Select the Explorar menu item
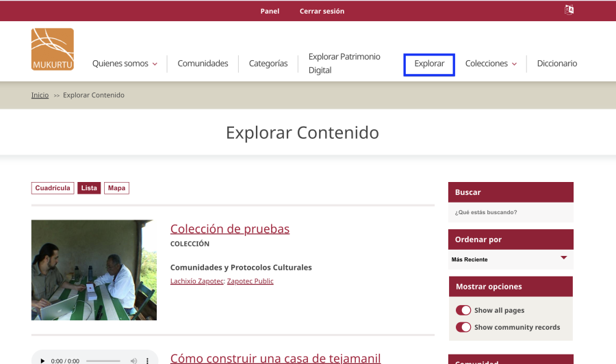This screenshot has height=364, width=616. pyautogui.click(x=429, y=64)
